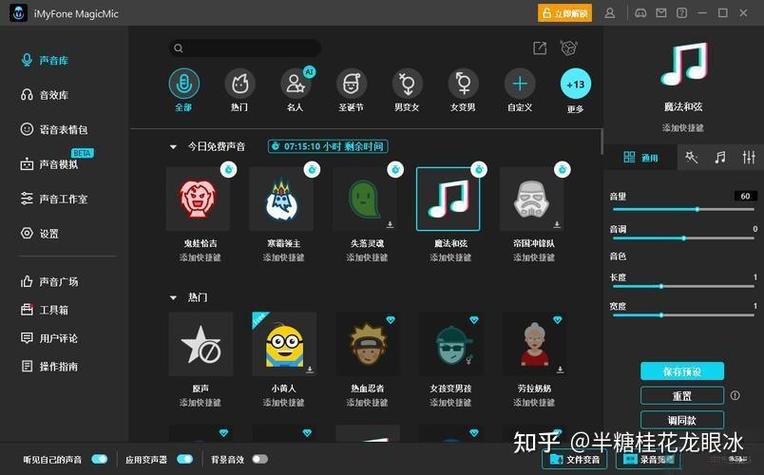This screenshot has height=475, width=764.
Task: Collapse the 热门 voices section
Action: (173, 297)
